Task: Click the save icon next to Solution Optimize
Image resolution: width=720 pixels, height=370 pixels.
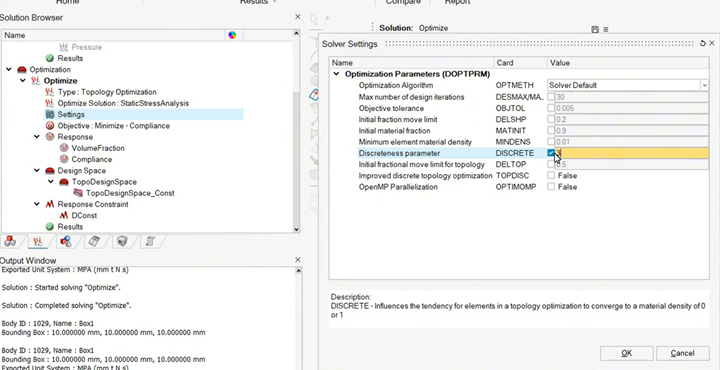Action: (595, 29)
